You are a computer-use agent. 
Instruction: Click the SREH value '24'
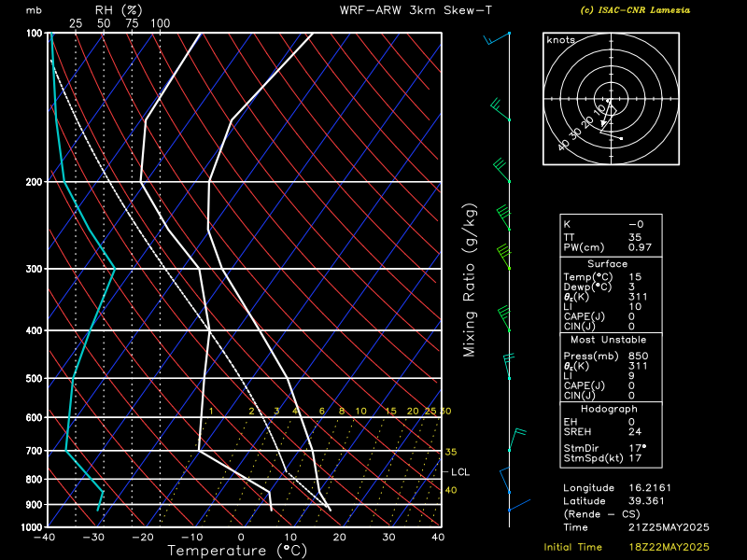coord(635,432)
